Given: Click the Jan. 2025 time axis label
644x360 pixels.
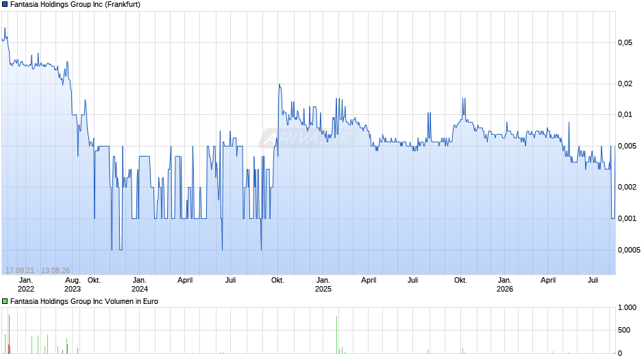Looking at the screenshot, I should pos(323,285).
